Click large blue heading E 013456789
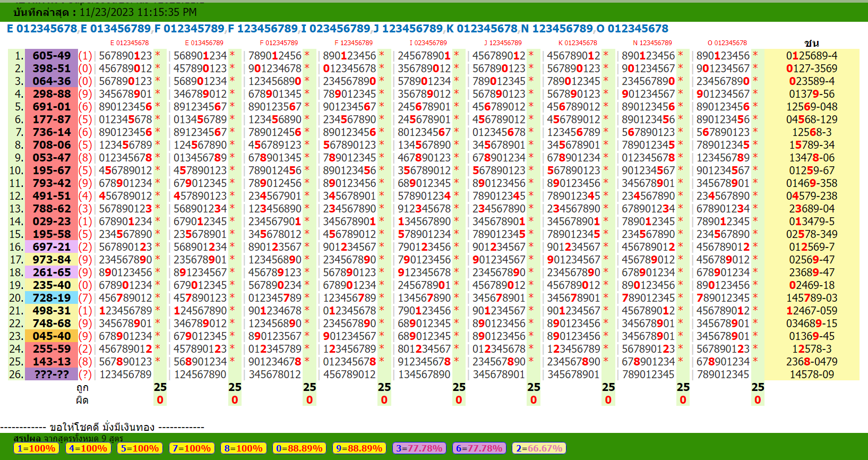The height and width of the screenshot is (460, 868). tap(116, 29)
